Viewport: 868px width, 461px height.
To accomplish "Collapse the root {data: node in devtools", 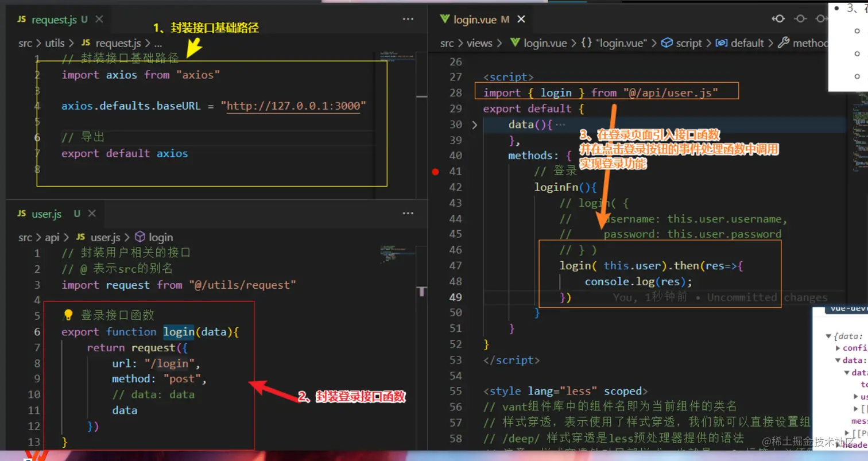I will [x=828, y=336].
